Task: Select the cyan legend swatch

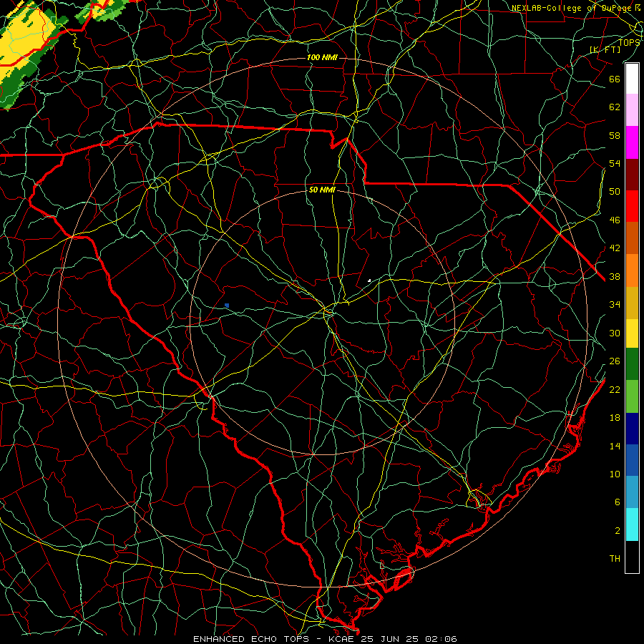Action: [x=632, y=525]
